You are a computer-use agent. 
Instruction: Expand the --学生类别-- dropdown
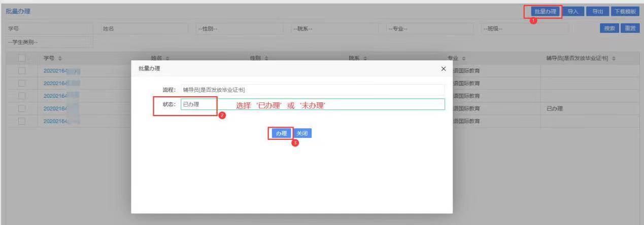(x=49, y=42)
